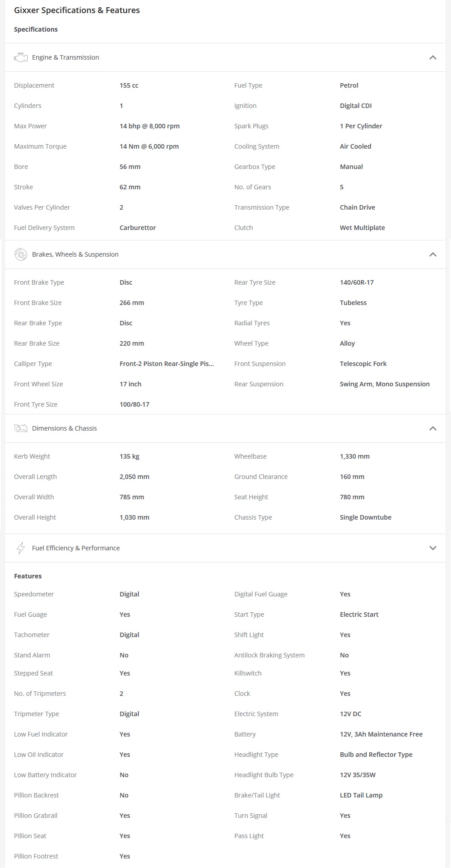Screen dimensions: 451x868
Task: Collapse the Dimensions & Chassis chevron
Action: point(432,428)
